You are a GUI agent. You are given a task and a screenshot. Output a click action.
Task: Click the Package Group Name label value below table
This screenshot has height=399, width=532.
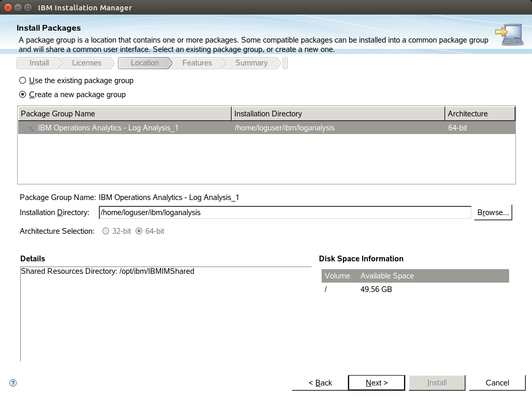click(169, 197)
